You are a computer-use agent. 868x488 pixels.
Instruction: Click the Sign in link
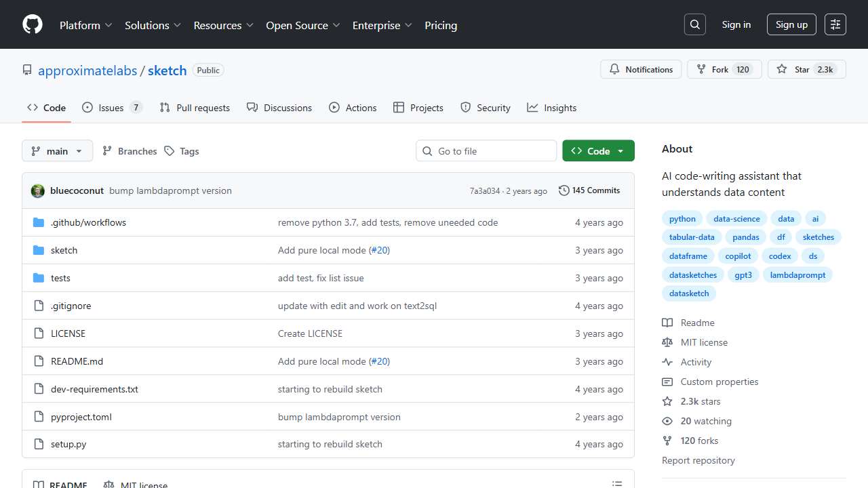pos(736,25)
